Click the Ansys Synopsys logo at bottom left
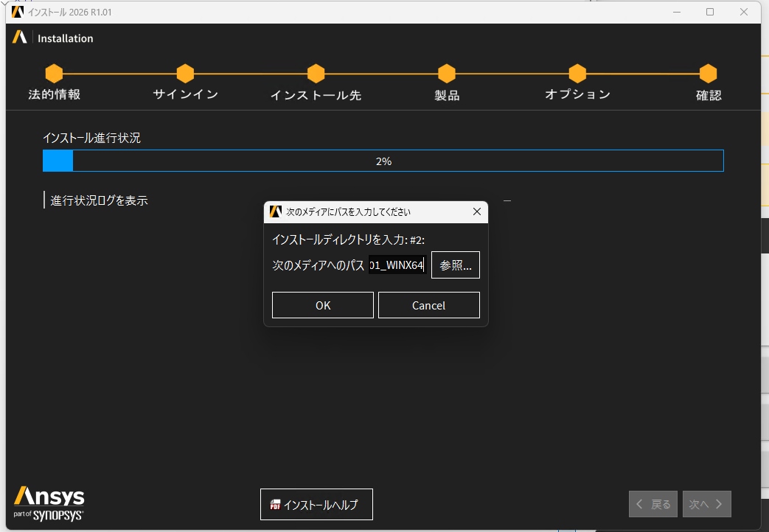The width and height of the screenshot is (769, 532). point(49,503)
